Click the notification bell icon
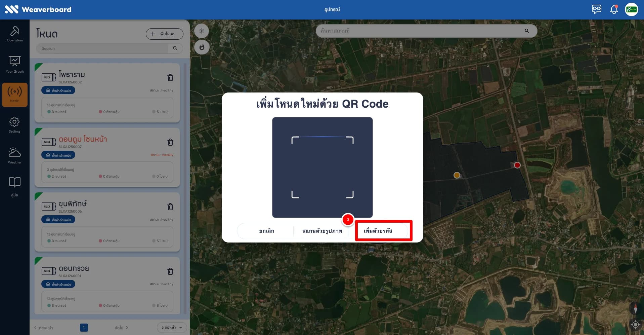This screenshot has height=335, width=644. (614, 9)
